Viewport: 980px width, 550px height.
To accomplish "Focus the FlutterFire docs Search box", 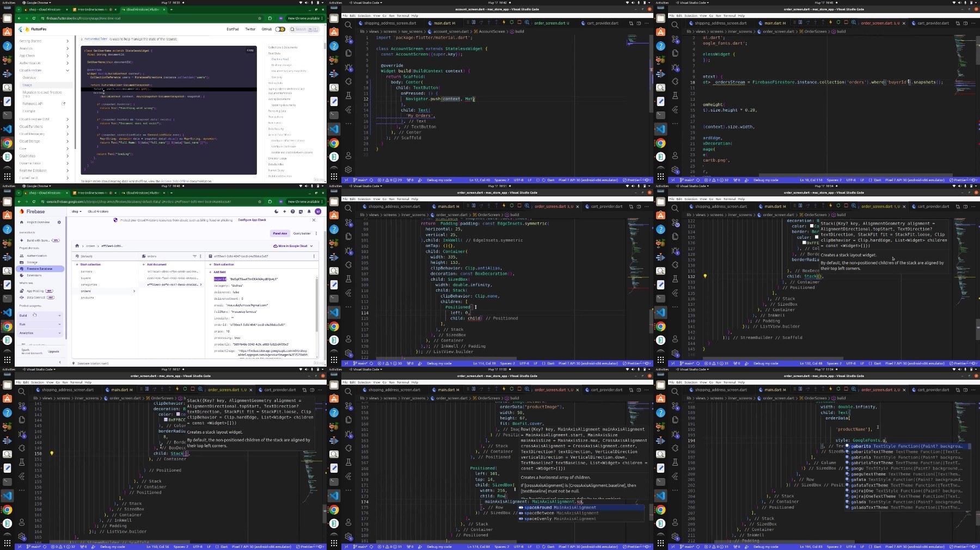I will tap(304, 29).
